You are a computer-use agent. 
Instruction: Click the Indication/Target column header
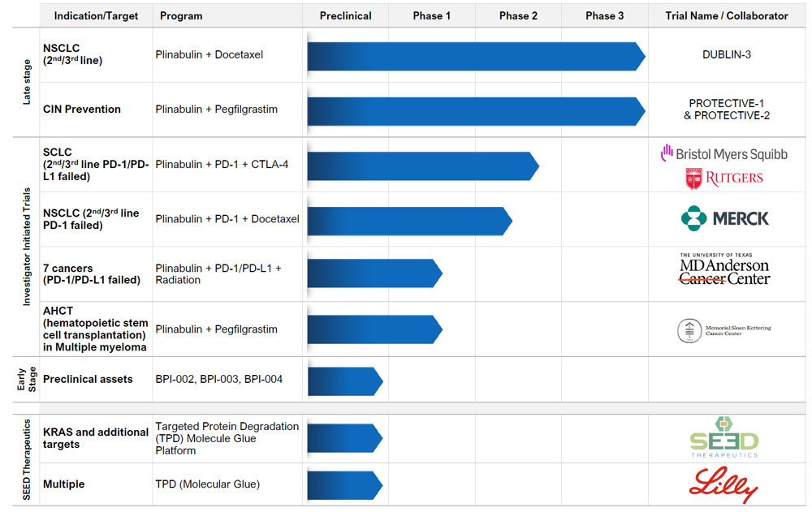(x=96, y=15)
